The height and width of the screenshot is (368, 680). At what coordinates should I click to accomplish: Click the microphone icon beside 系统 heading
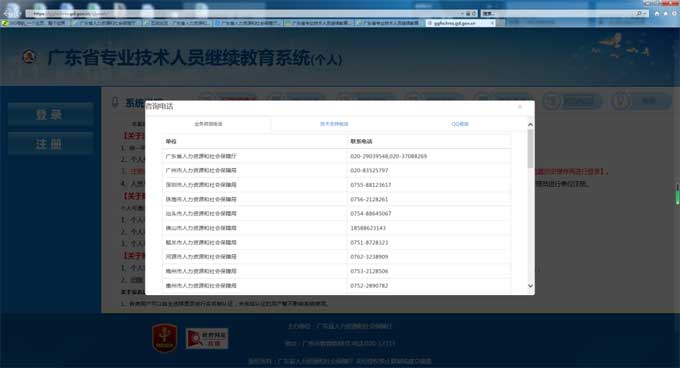tap(115, 103)
